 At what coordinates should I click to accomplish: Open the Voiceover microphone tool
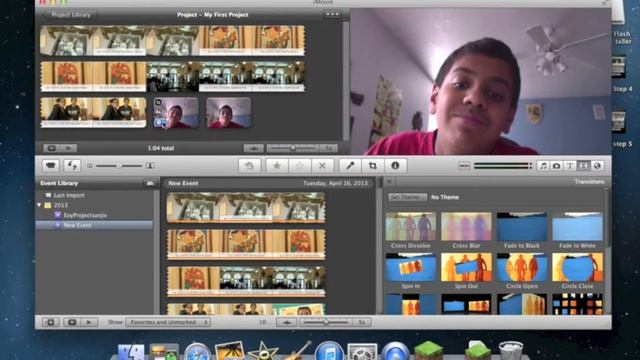click(350, 166)
